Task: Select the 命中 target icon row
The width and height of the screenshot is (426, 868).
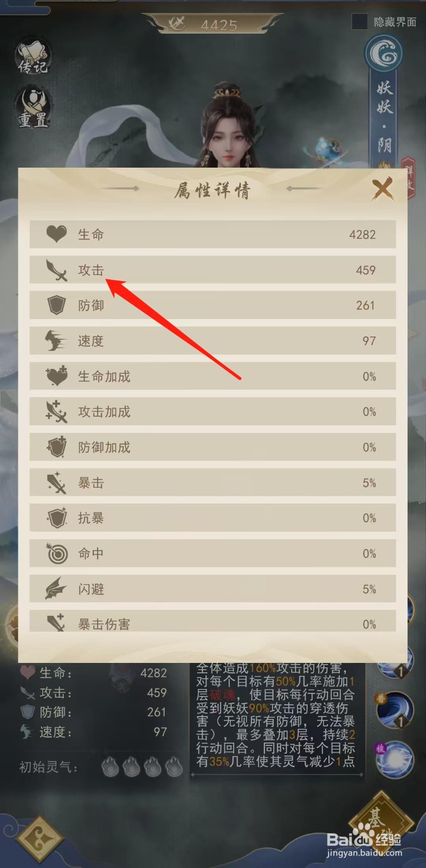Action: point(212,553)
